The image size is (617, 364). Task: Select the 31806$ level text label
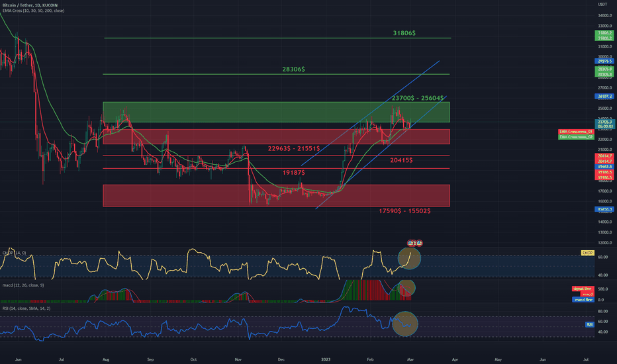coord(404,33)
